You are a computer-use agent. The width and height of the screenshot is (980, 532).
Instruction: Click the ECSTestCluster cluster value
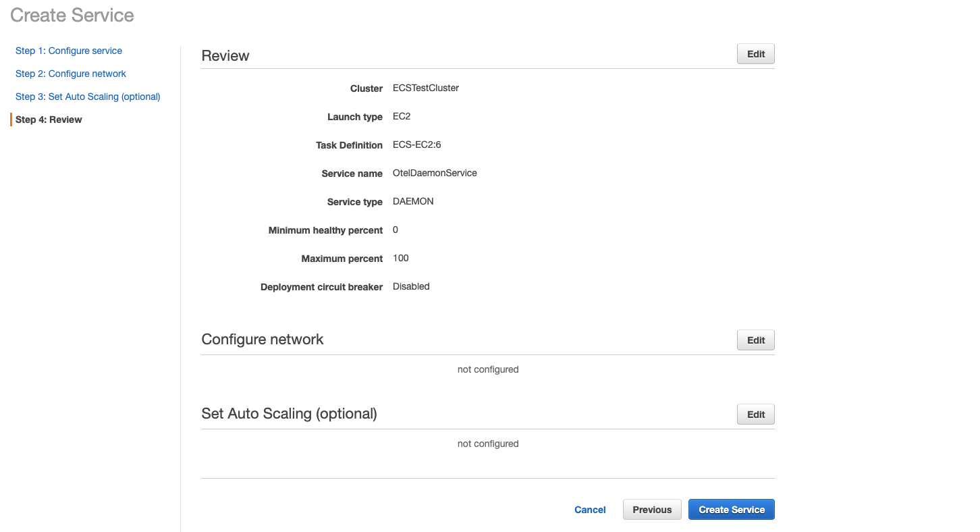pos(426,88)
